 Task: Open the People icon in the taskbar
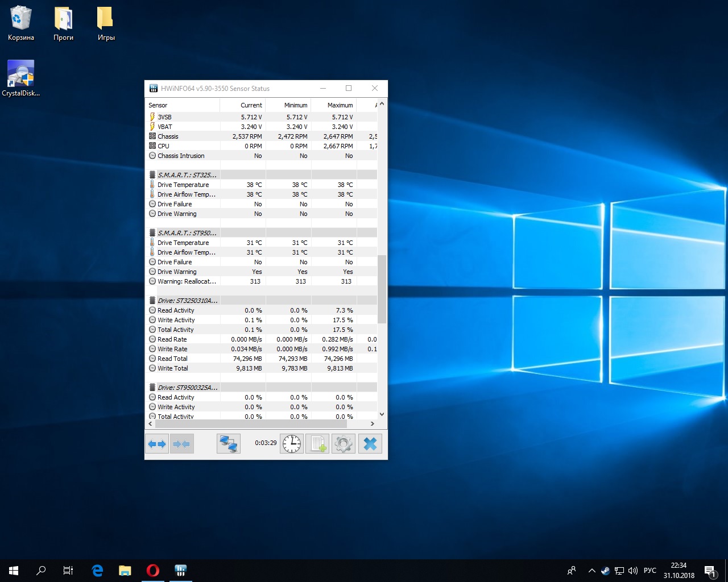[572, 571]
